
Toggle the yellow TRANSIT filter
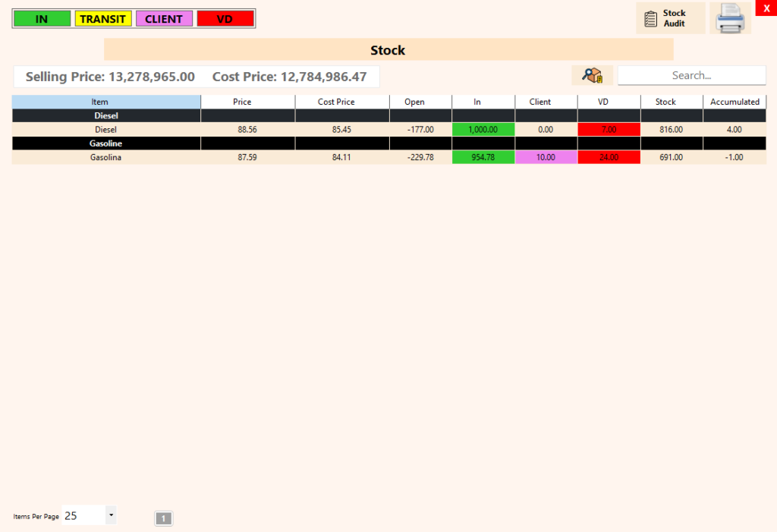click(103, 18)
